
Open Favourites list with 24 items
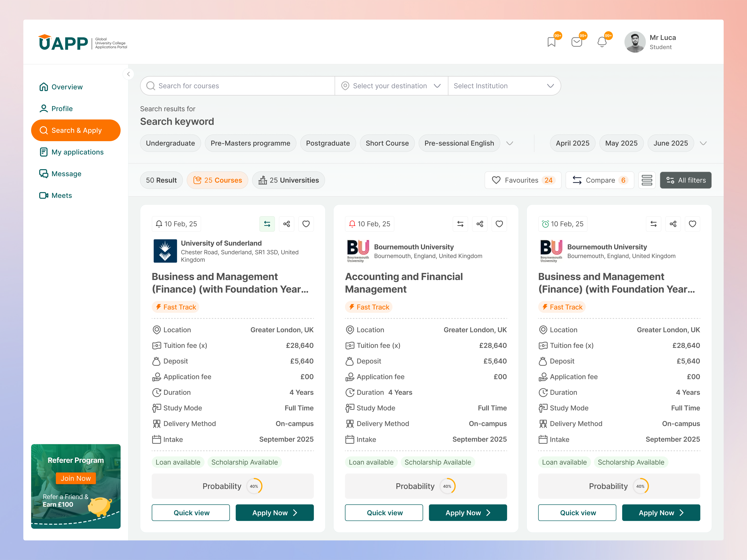point(523,180)
